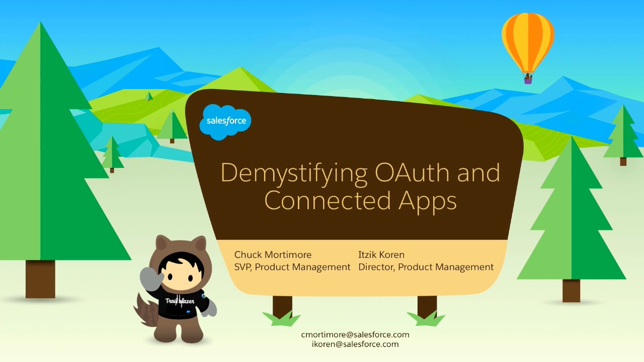Screen dimensions: 644x362
Task: Click the Salesforce cloud logo
Action: point(225,122)
